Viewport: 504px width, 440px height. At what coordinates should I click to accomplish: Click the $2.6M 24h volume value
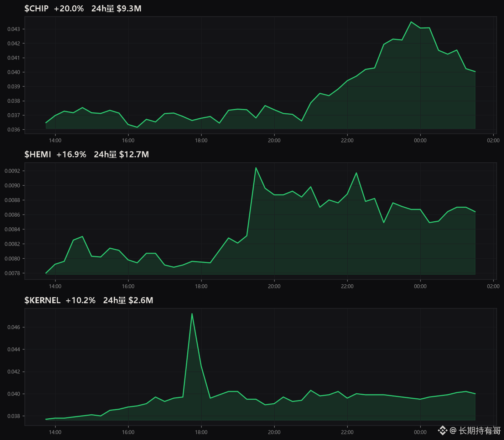(141, 300)
